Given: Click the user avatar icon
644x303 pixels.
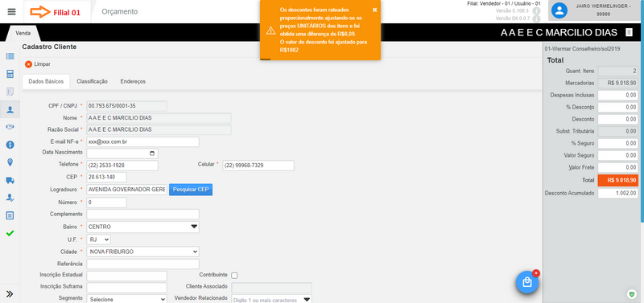Looking at the screenshot, I should point(559,11).
